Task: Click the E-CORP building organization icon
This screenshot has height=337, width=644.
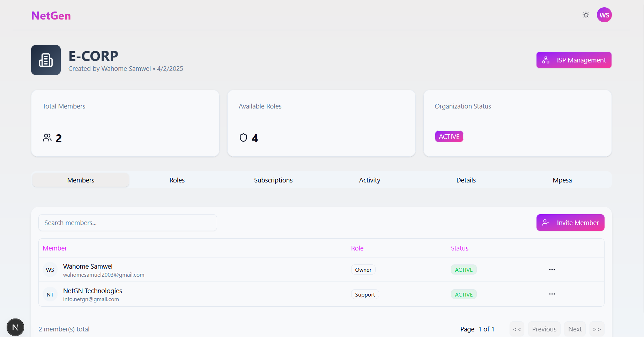Action: (46, 60)
